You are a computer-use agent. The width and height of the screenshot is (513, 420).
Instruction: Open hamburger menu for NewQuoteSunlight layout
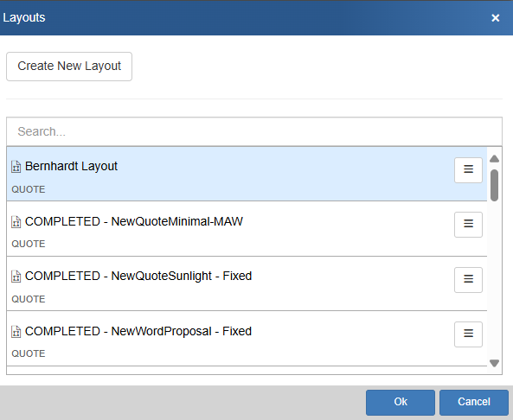pos(468,280)
